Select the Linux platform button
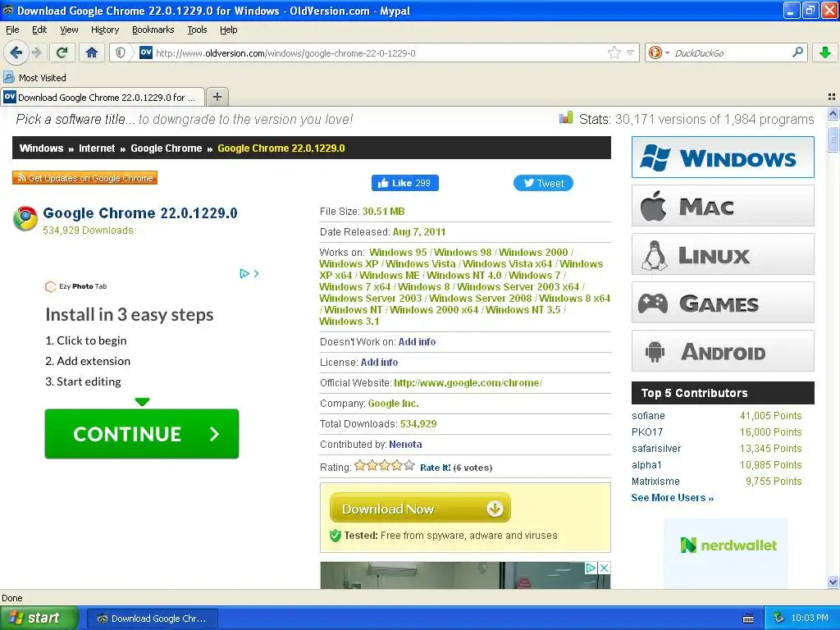 [723, 254]
